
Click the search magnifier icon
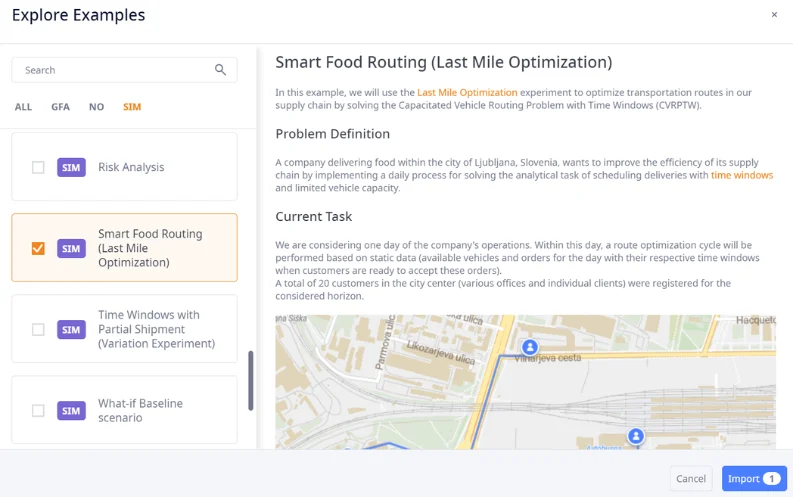[x=221, y=70]
